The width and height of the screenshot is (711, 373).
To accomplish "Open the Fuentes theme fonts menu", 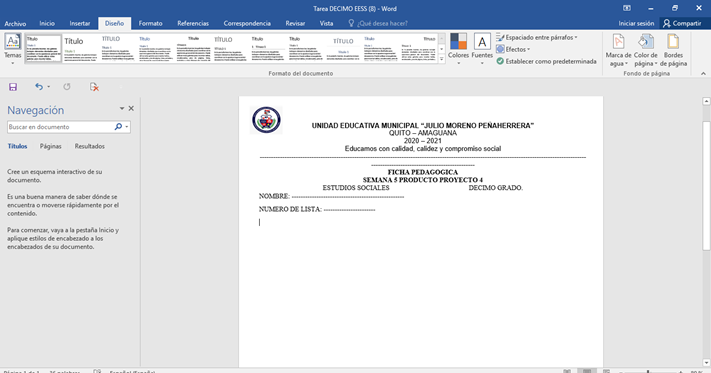I will [x=482, y=49].
